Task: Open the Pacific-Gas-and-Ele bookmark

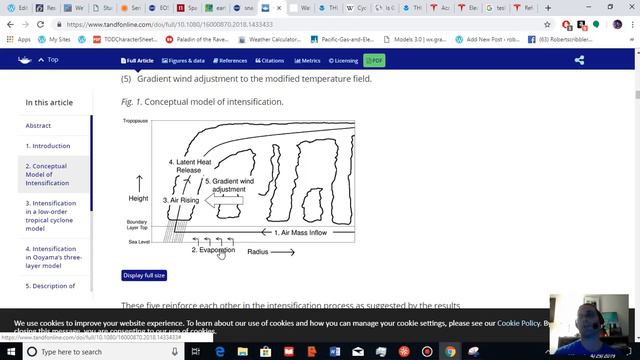Action: pos(342,40)
